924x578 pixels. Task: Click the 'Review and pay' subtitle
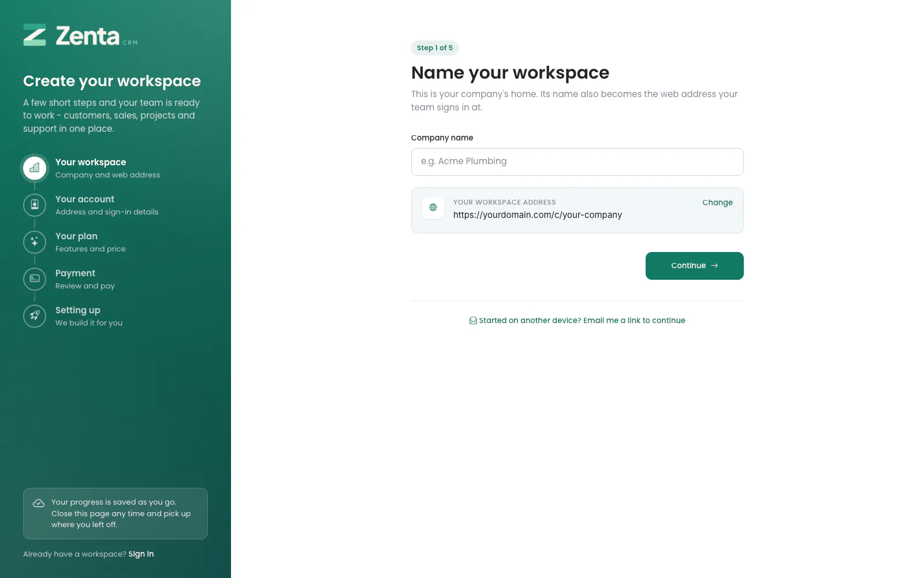85,286
